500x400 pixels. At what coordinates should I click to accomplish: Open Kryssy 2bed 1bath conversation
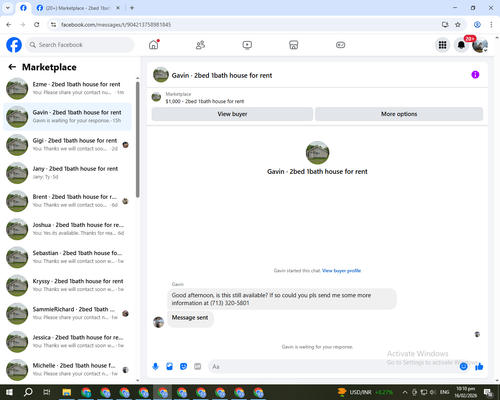(68, 285)
